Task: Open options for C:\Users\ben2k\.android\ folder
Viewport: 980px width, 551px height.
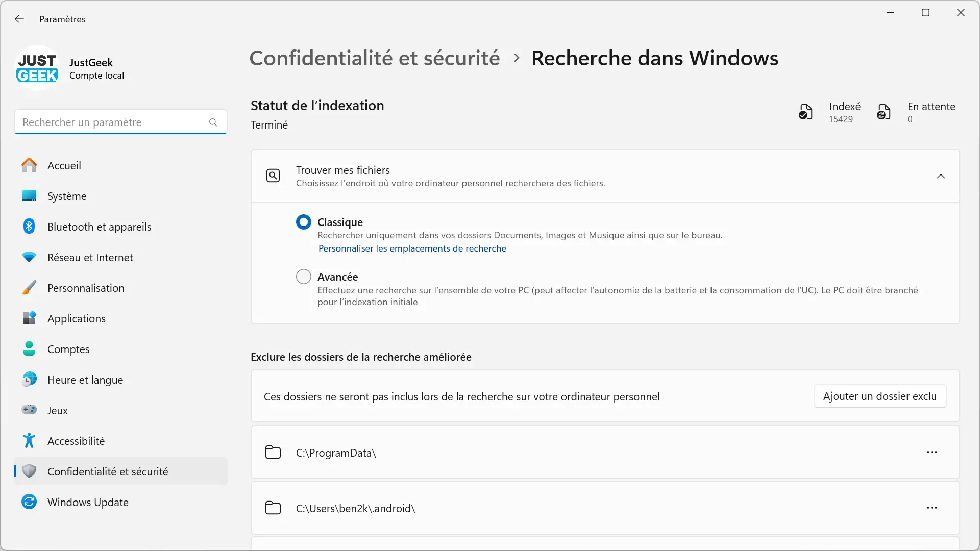Action: pos(932,508)
